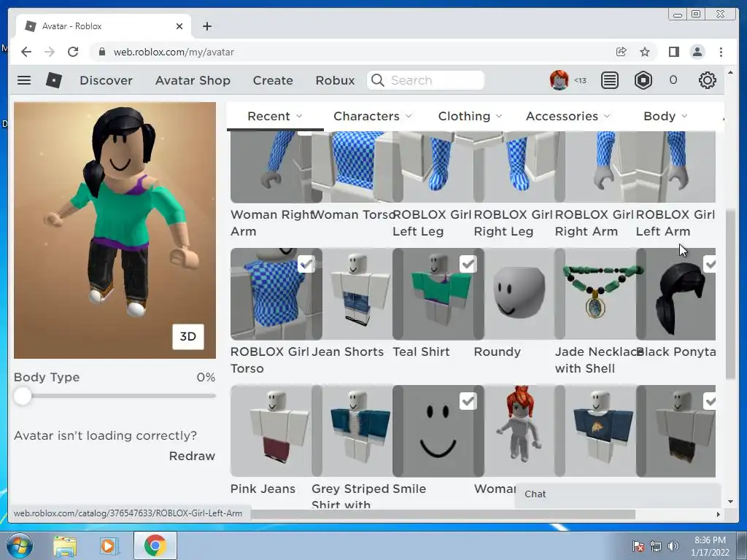Open Chrome three-dot menu
This screenshot has height=560, width=747.
(721, 52)
